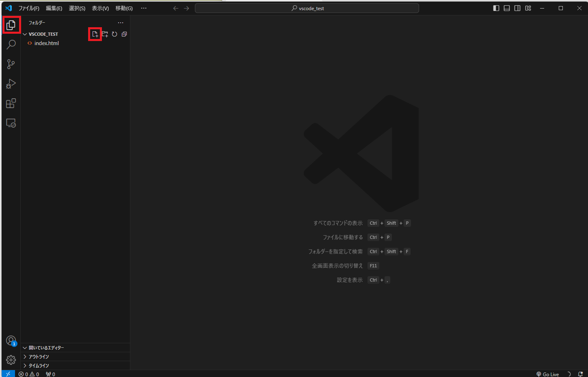Viewport: 588px width, 377px height.
Task: Create a new file in VSCODE_TEST
Action: (95, 34)
